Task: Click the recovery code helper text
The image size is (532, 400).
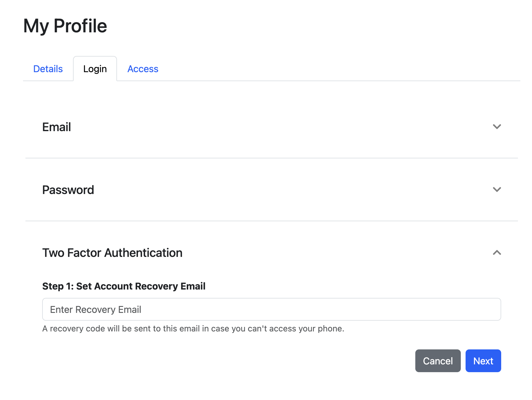Action: 193,329
